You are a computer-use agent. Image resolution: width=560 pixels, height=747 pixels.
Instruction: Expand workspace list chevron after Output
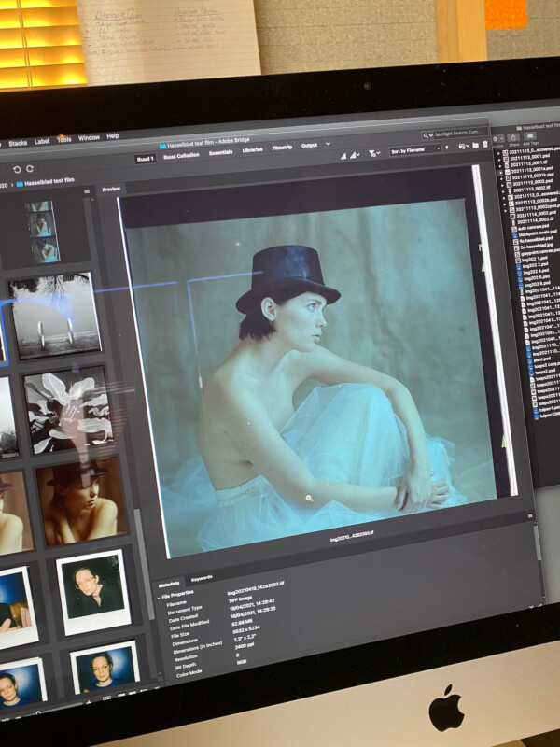click(328, 144)
